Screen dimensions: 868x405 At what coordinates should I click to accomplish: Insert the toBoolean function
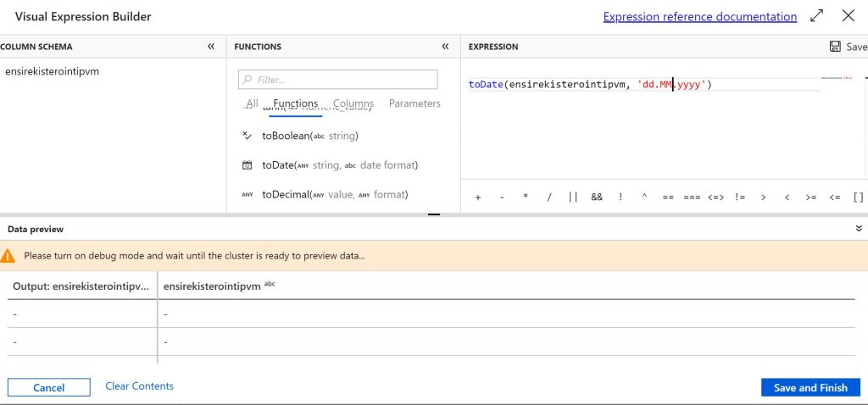310,136
